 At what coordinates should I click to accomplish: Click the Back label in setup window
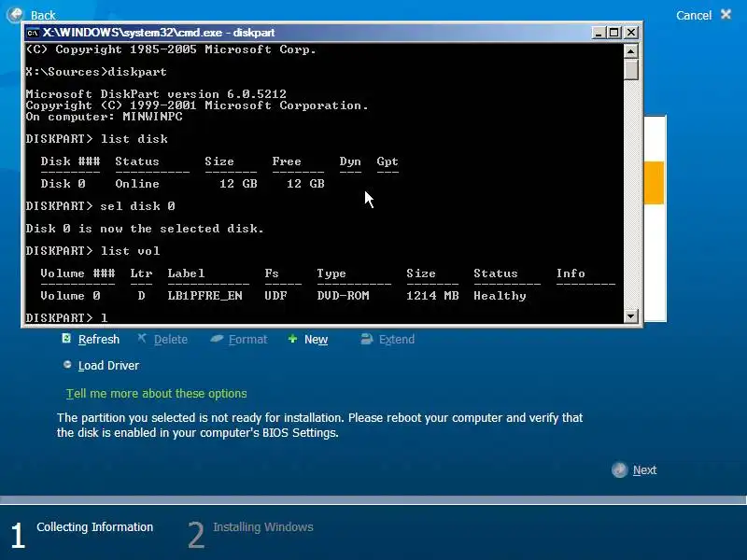pyautogui.click(x=43, y=15)
